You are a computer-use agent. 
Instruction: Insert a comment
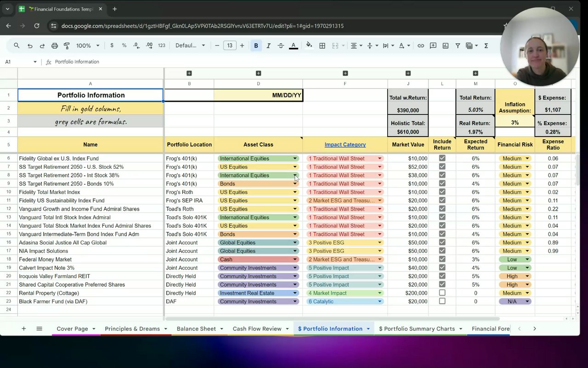pyautogui.click(x=433, y=46)
